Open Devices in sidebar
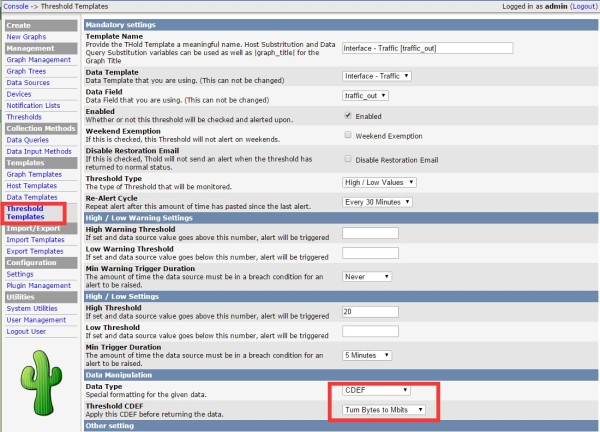The height and width of the screenshot is (432, 600). coord(19,94)
